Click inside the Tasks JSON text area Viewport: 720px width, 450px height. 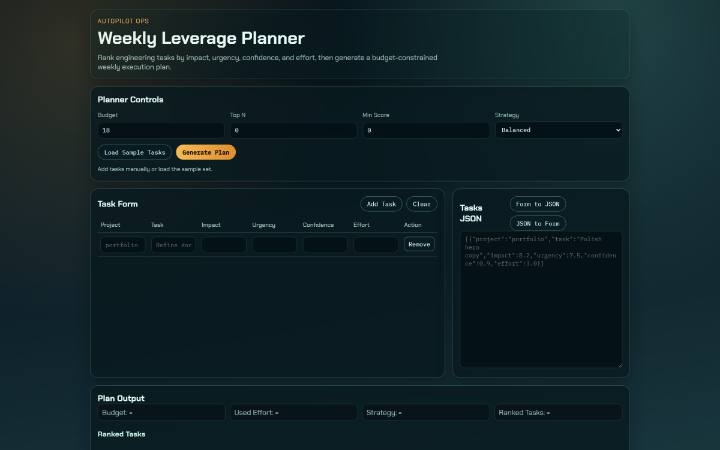point(541,300)
